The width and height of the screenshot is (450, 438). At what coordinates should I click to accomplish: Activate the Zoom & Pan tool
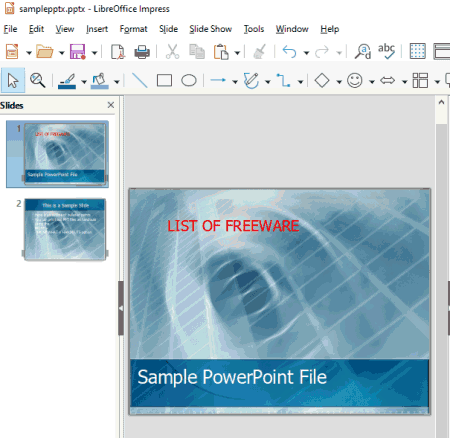pos(37,81)
